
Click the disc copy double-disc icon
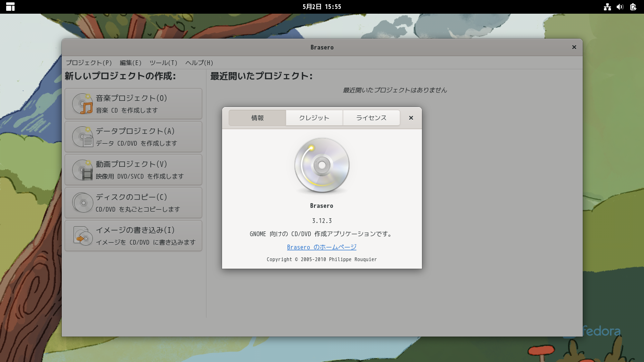pos(83,203)
